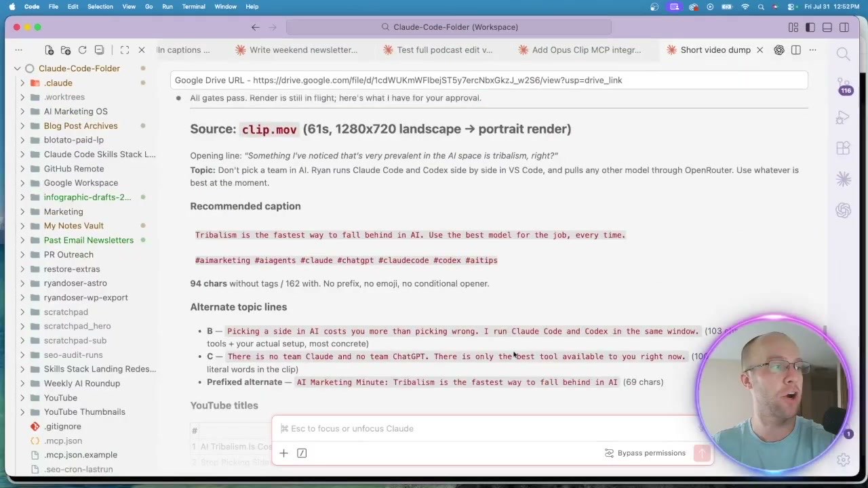
Task: Open slash commands in Claude input
Action: (x=302, y=453)
